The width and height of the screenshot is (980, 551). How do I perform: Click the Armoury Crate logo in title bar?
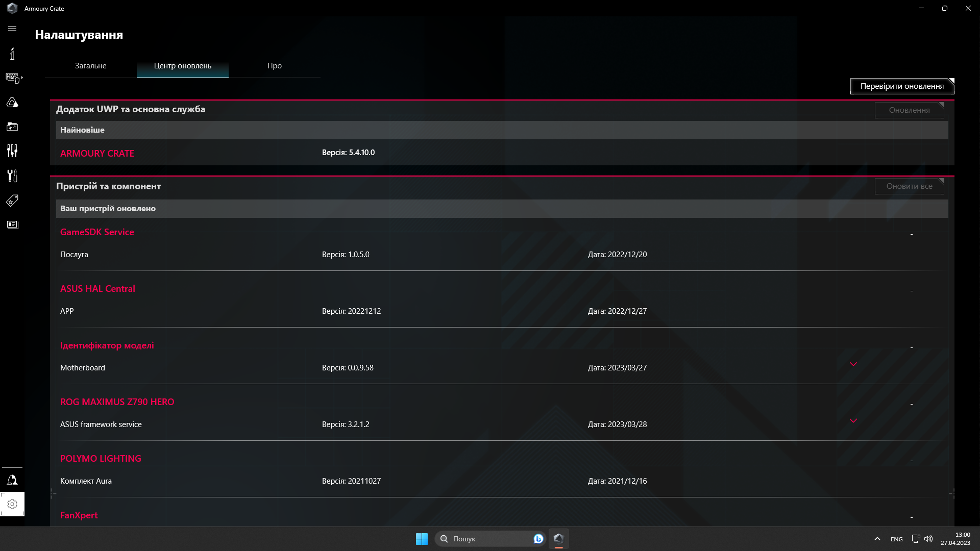pyautogui.click(x=12, y=8)
